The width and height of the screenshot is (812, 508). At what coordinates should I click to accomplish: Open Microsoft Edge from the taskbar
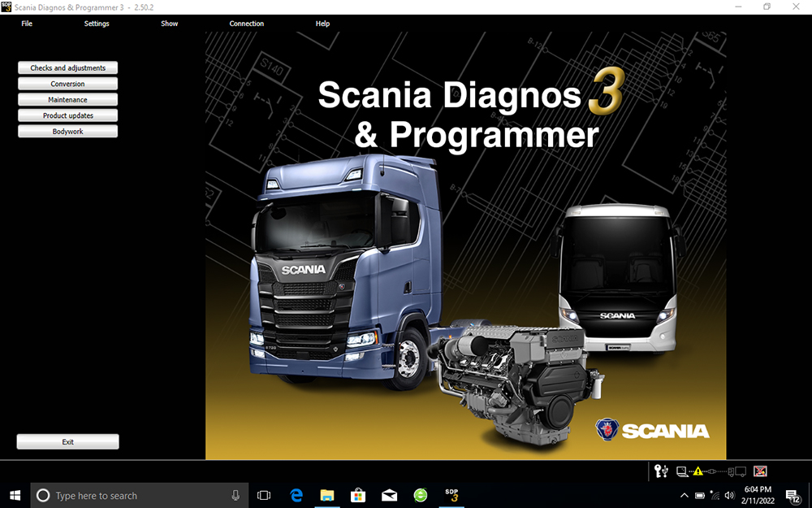296,496
